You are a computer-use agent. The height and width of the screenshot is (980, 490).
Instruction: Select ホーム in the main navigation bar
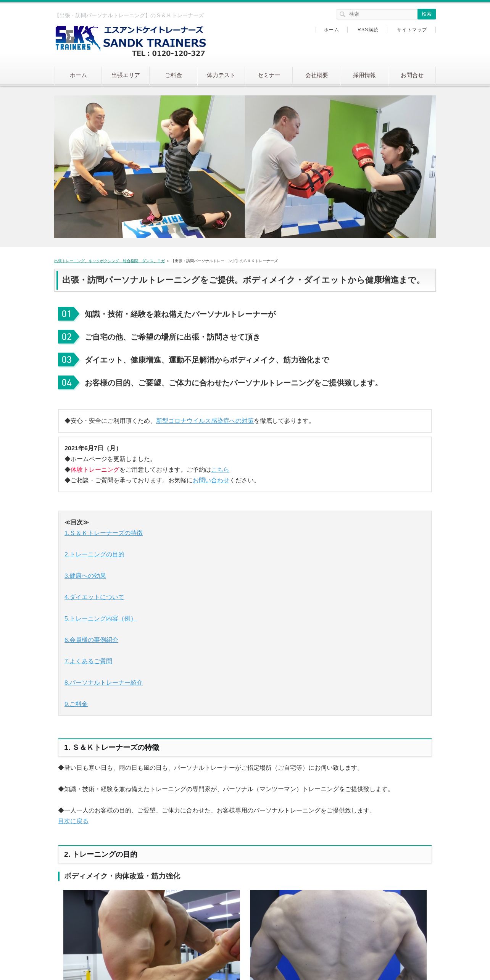[78, 75]
